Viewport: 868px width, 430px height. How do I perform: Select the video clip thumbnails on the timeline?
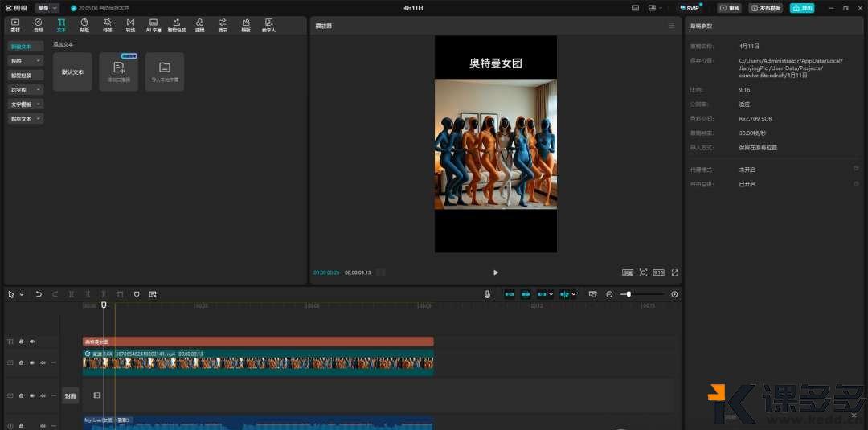point(258,363)
